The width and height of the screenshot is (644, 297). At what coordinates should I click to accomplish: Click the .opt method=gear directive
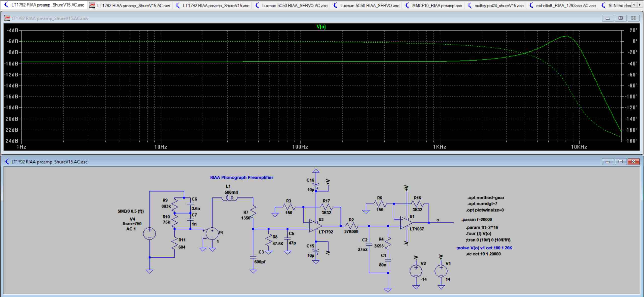(x=486, y=198)
